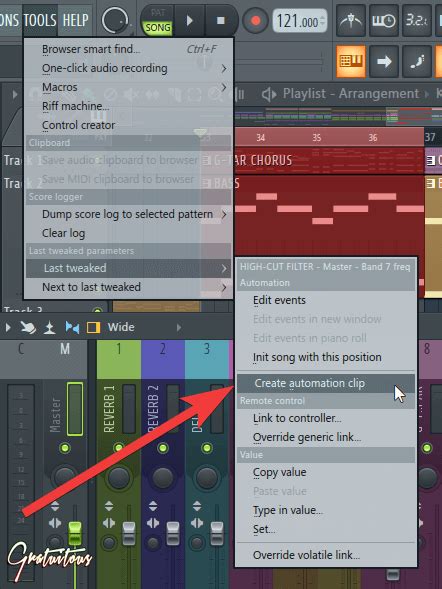Open the playlist options arrow menu at left
This screenshot has height=589, width=442.
[x=15, y=94]
